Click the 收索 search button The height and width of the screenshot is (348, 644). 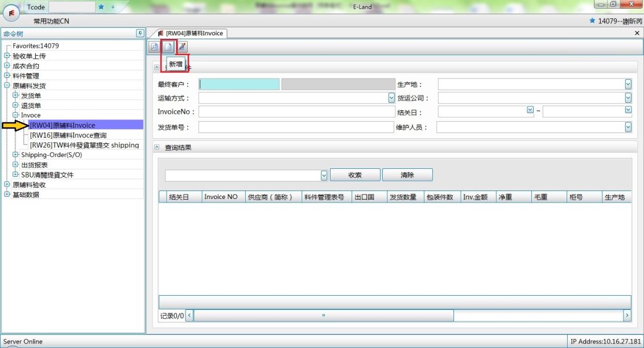(354, 175)
